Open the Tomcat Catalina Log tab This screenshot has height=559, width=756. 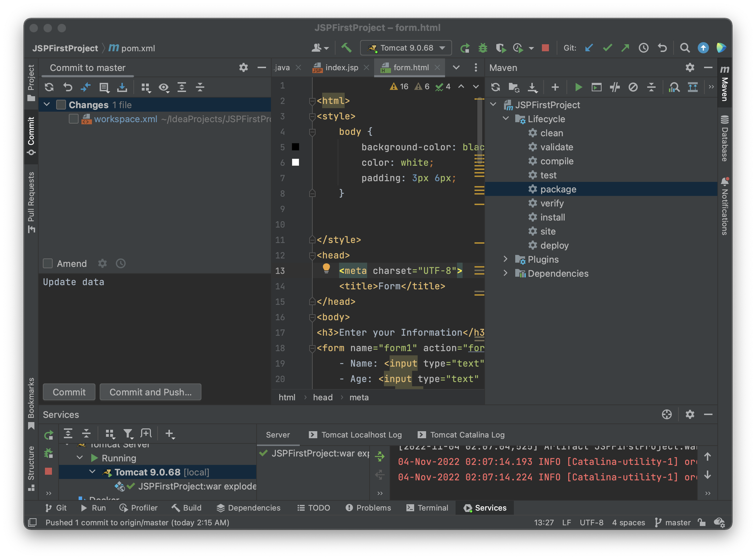point(461,435)
